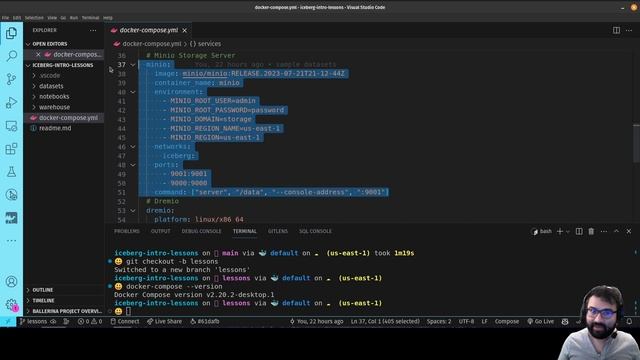This screenshot has height=360, width=640.
Task: Show additional activity bar views ellipsis
Action: [11, 241]
